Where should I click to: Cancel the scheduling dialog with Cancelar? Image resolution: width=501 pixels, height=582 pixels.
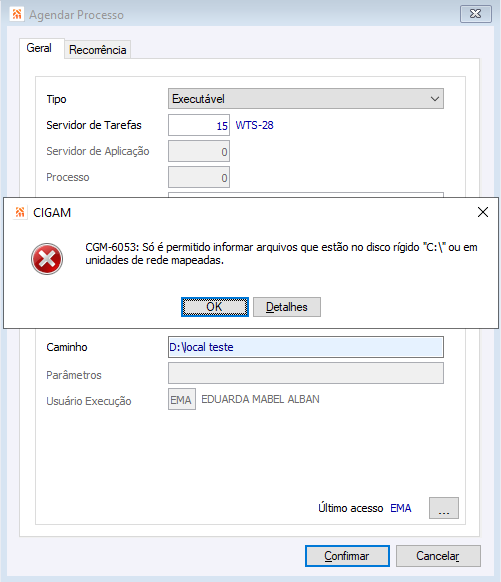438,556
